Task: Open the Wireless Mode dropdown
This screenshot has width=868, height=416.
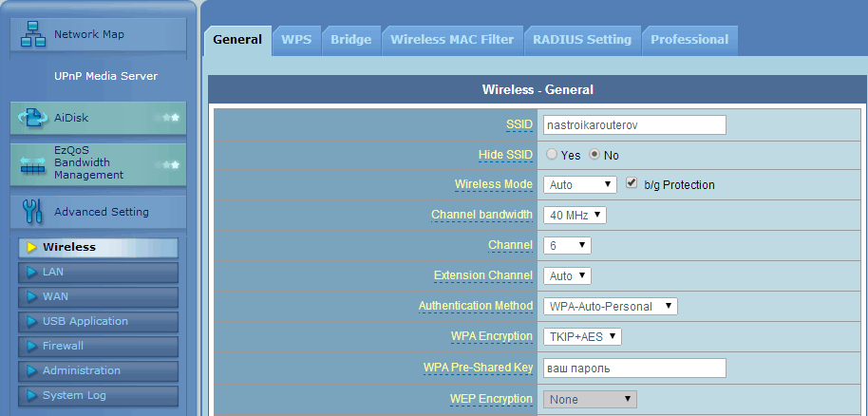Action: point(580,184)
